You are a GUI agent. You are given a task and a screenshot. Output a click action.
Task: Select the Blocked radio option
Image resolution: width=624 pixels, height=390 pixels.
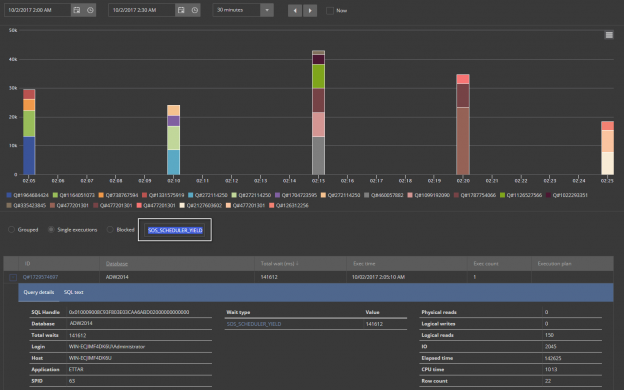pos(110,230)
